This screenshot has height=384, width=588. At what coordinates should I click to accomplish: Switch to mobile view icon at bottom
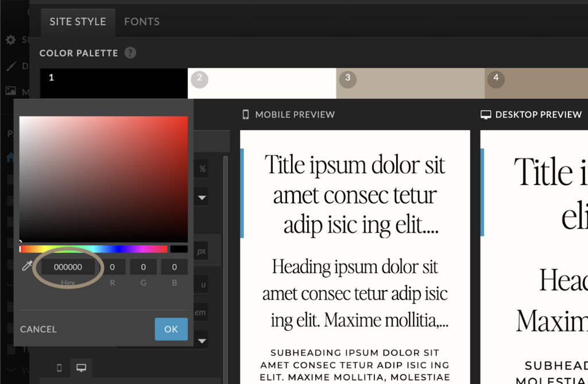click(59, 368)
